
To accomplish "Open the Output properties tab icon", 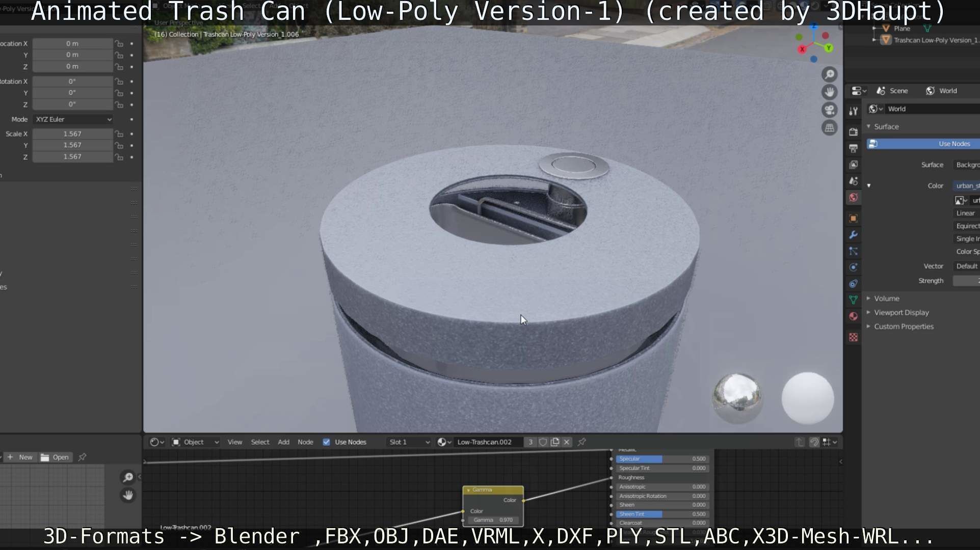I will coord(853,148).
